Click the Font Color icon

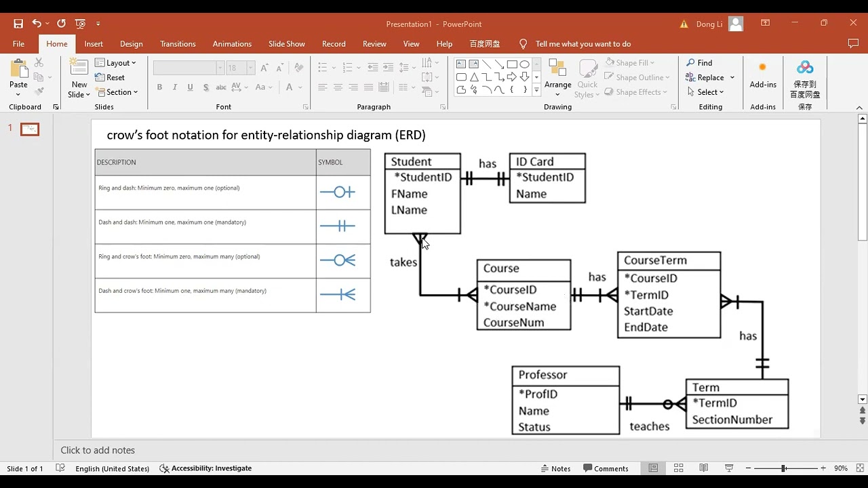pyautogui.click(x=289, y=87)
